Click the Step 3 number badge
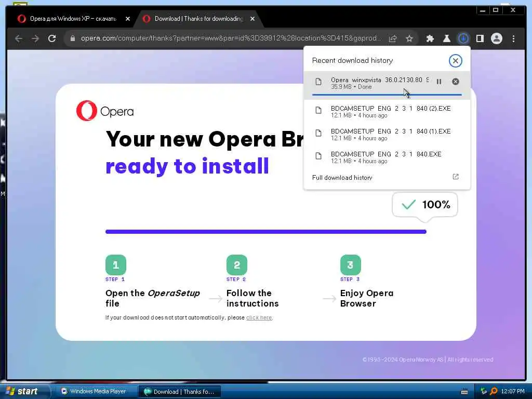Viewport: 532px width, 399px height. 351,264
